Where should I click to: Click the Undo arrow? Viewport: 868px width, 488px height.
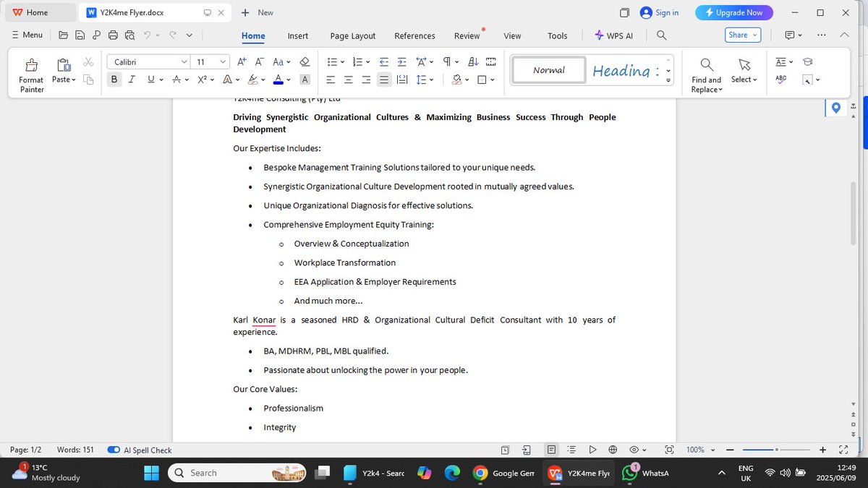(x=148, y=35)
